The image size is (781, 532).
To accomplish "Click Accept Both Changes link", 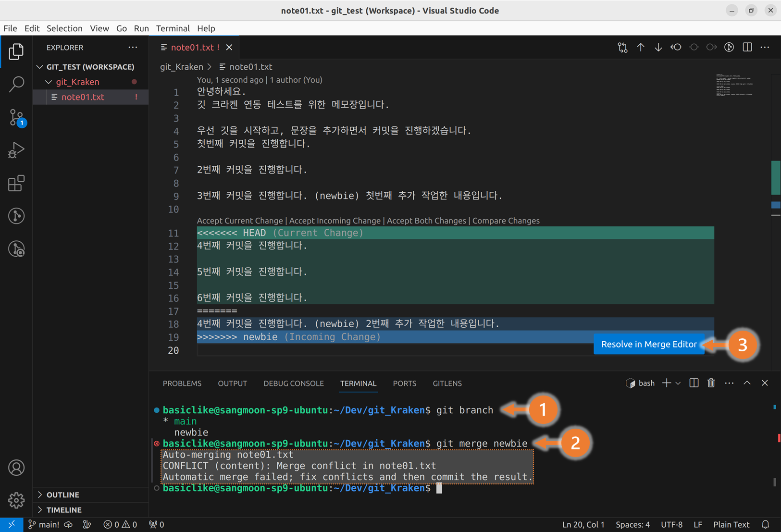I will click(x=426, y=221).
